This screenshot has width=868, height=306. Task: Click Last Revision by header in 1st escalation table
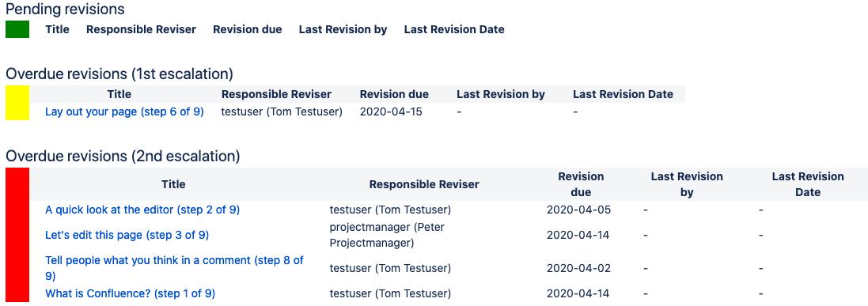tap(501, 94)
